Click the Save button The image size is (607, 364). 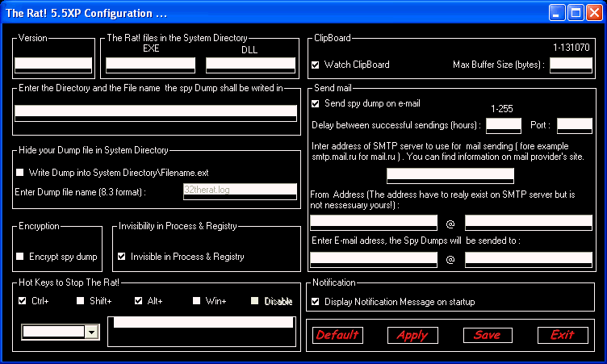(488, 335)
